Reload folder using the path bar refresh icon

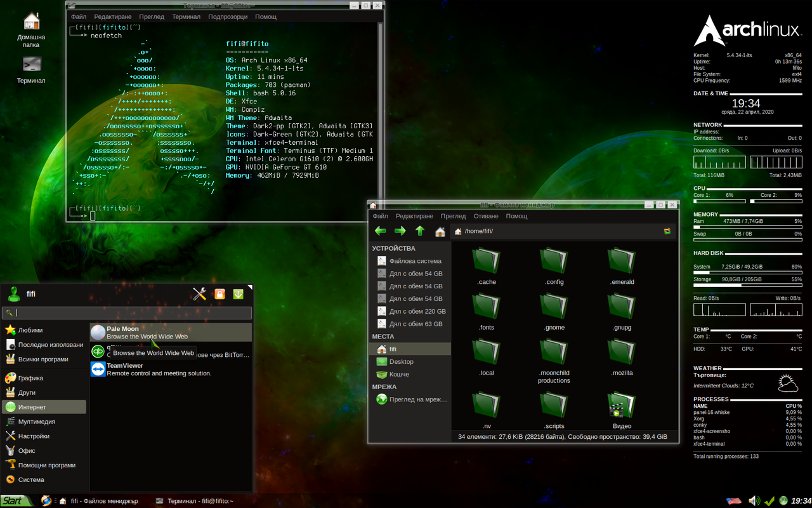pos(667,231)
